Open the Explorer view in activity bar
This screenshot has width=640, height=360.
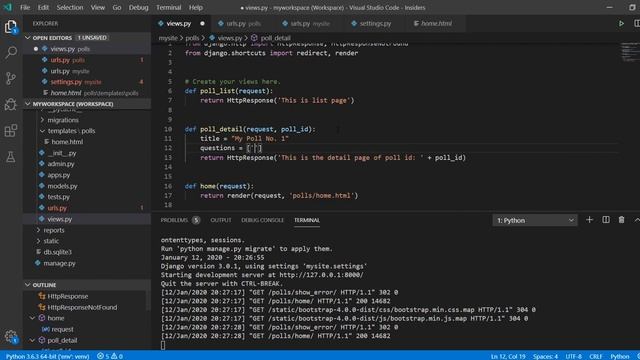point(11,27)
